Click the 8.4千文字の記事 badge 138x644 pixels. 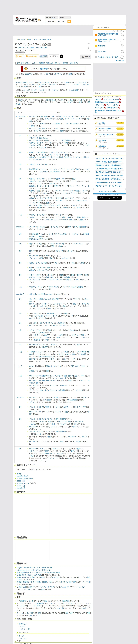(x=20, y=52)
